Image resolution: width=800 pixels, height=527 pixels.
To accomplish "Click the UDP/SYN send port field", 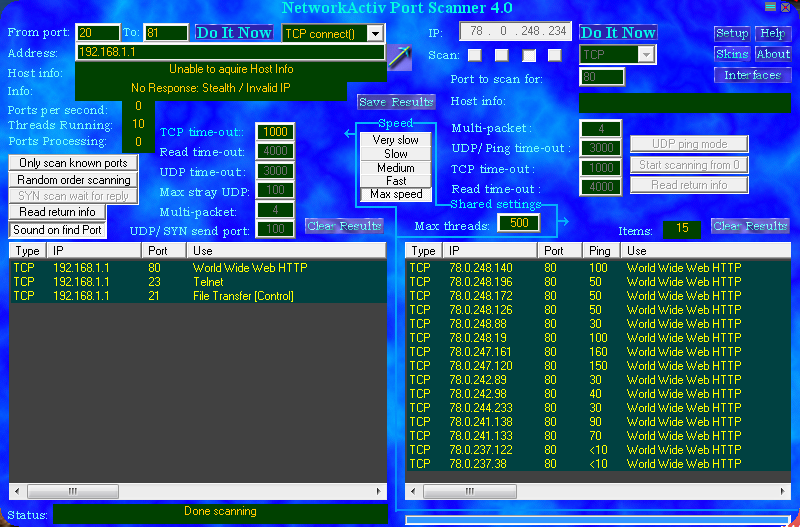I will tap(275, 229).
